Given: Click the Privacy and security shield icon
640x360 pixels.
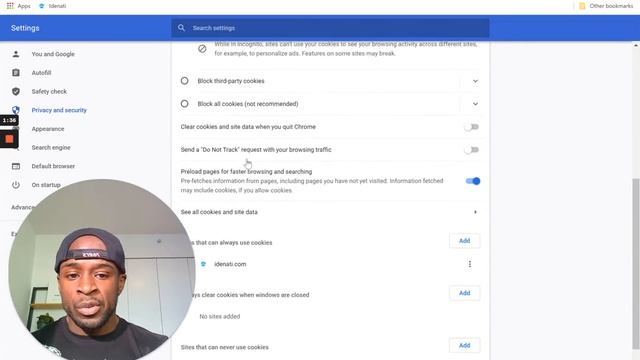Looking at the screenshot, I should click(16, 110).
